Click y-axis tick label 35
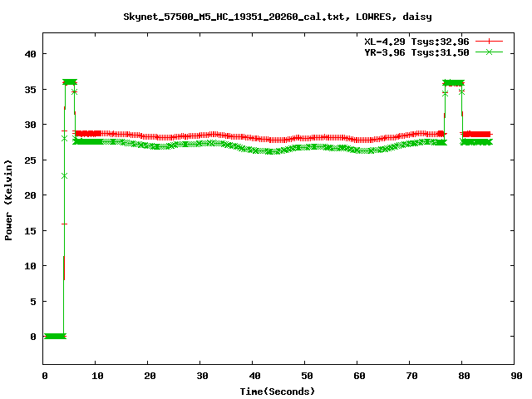The width and height of the screenshot is (532, 399). tap(30, 89)
